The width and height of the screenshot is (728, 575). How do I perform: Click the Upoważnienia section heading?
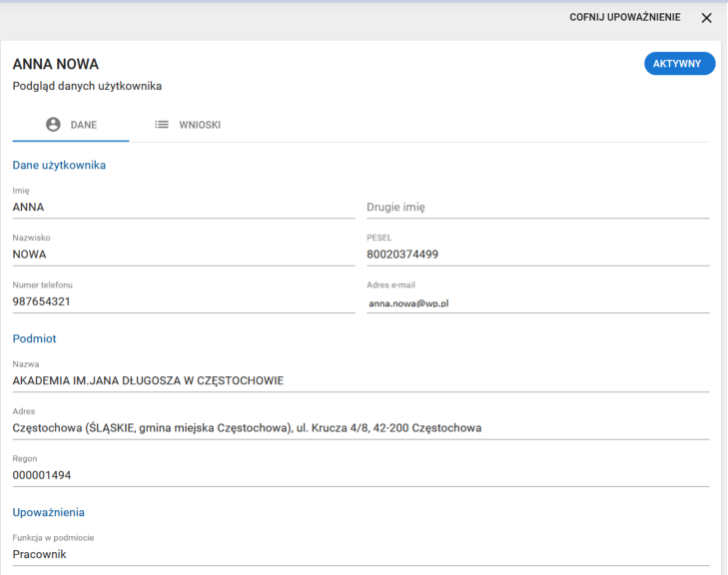48,512
